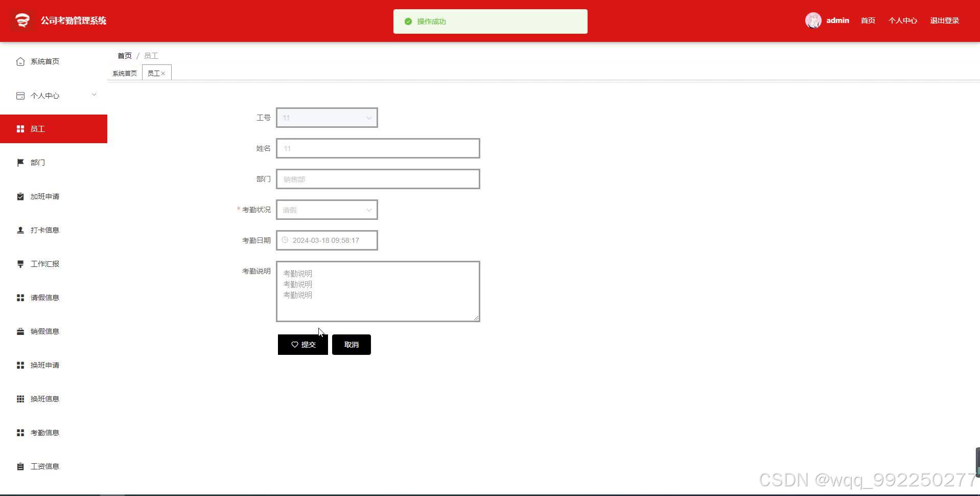Click the 加班申请 clipboard icon

[20, 196]
